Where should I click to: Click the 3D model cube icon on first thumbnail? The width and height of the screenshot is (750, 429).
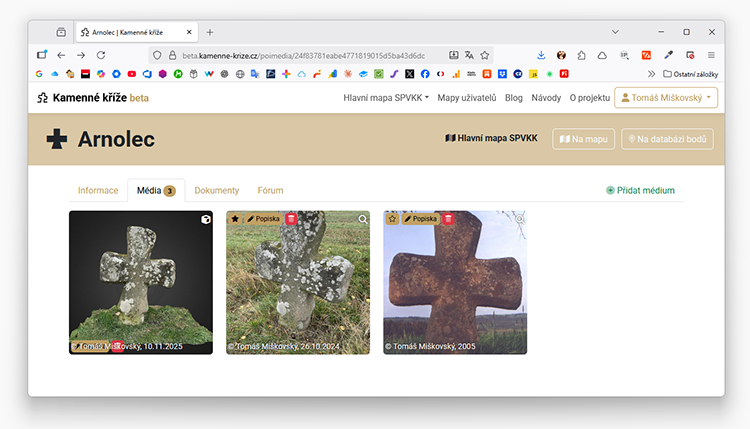click(x=205, y=219)
